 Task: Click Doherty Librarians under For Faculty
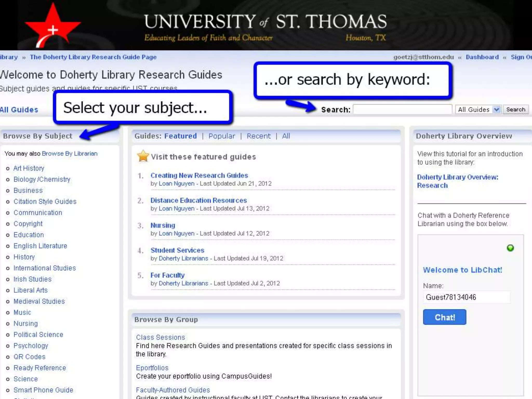coord(183,283)
